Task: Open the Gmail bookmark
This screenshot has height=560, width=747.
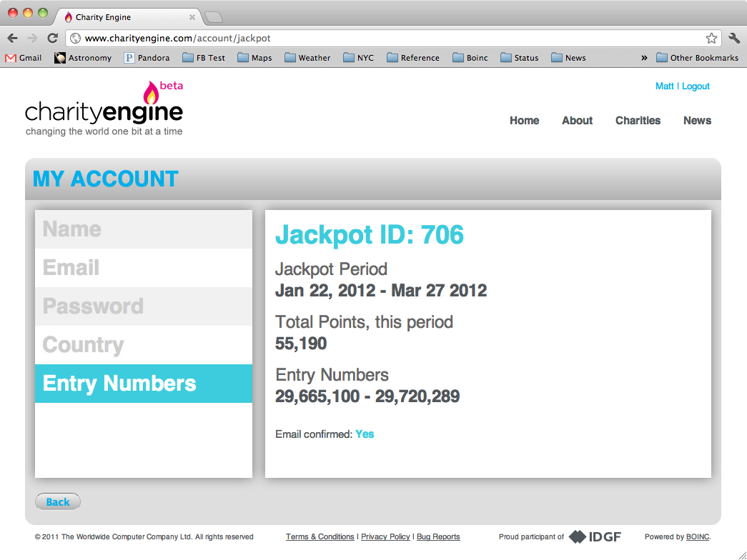Action: 24,58
